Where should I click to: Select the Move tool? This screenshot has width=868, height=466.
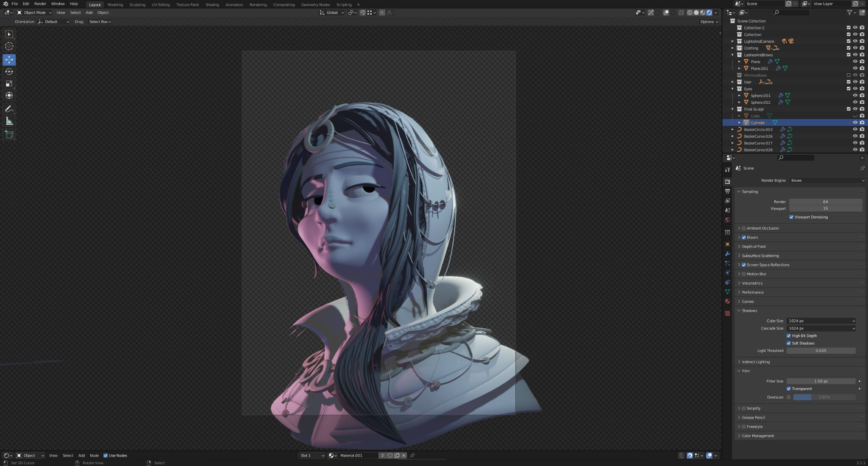tap(9, 60)
